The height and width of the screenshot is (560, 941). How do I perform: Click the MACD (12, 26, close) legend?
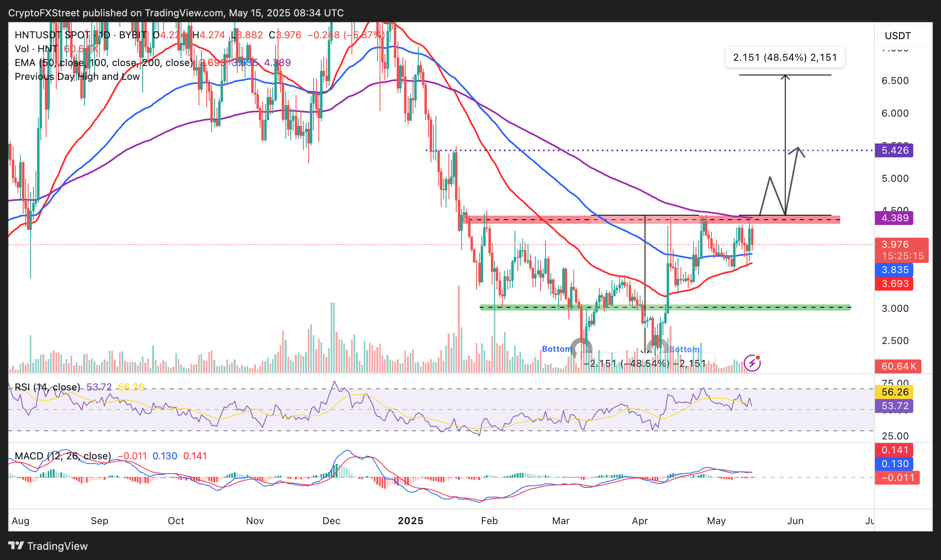[63, 456]
